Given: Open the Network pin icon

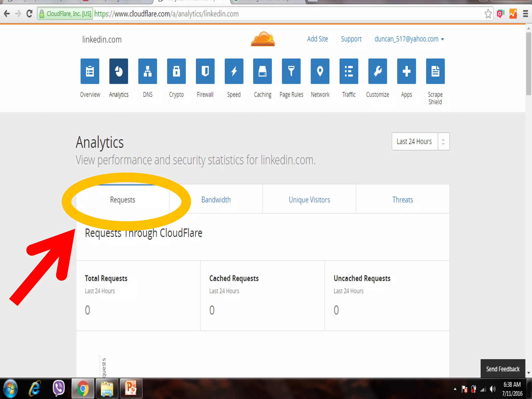Looking at the screenshot, I should [x=320, y=71].
